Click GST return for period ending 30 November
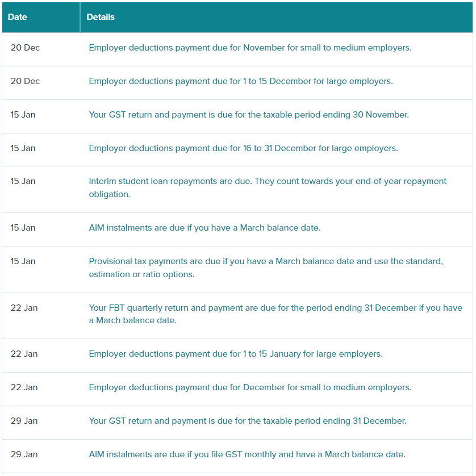476x476 pixels. [x=249, y=115]
